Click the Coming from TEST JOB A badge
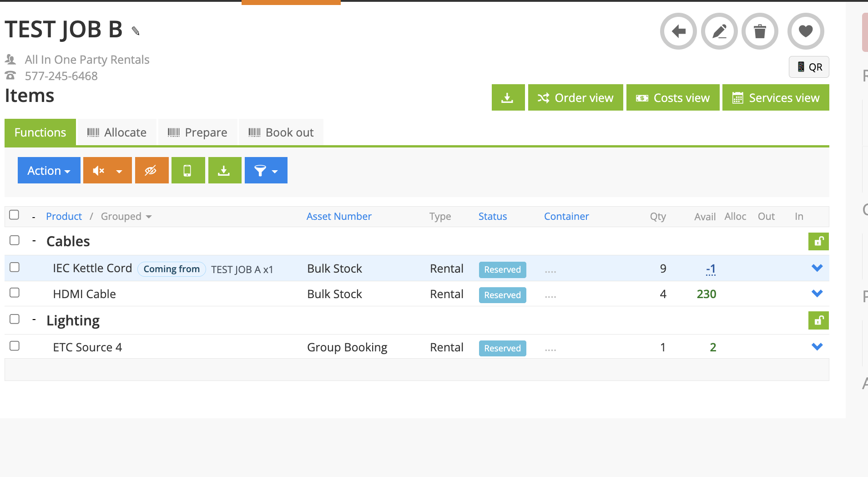Viewport: 868px width, 477px height. 172,269
